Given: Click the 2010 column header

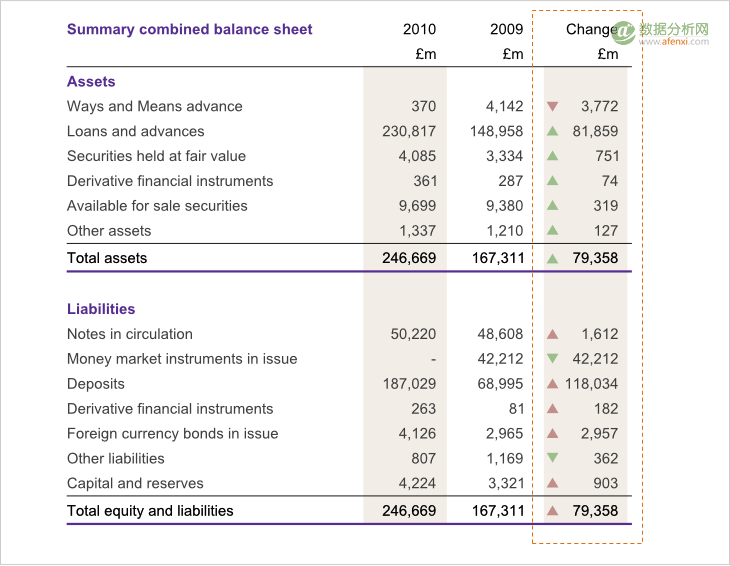Looking at the screenshot, I should point(419,29).
